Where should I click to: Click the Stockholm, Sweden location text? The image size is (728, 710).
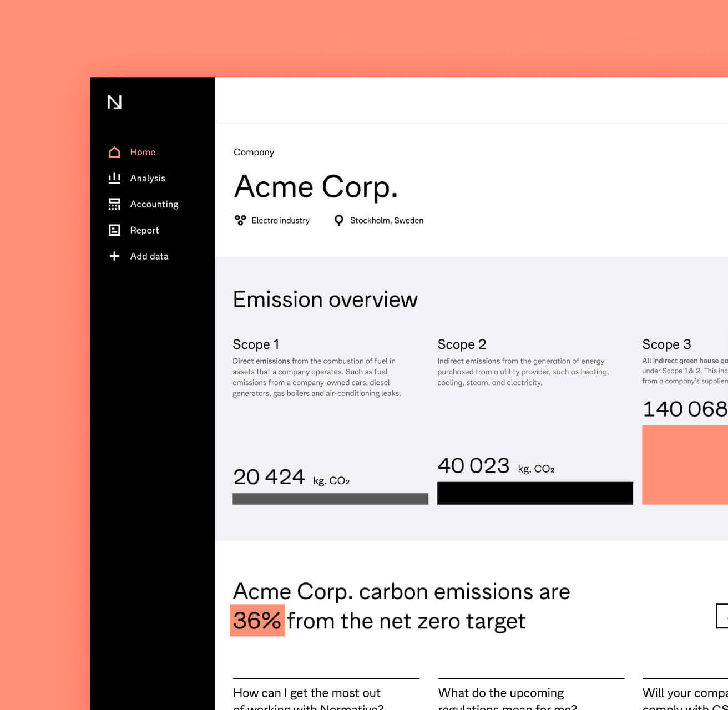pyautogui.click(x=386, y=220)
